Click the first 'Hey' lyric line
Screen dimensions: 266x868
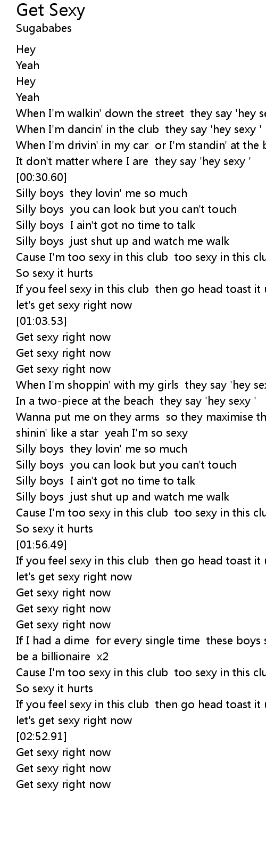pyautogui.click(x=26, y=50)
